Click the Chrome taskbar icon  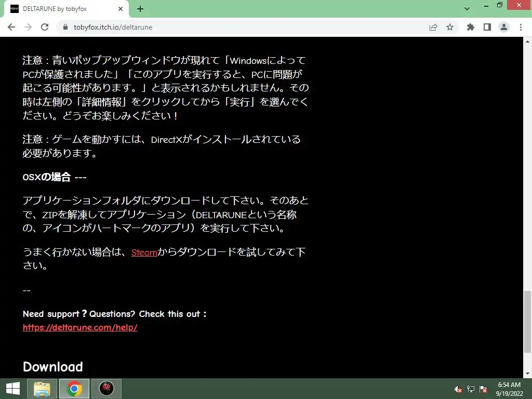point(74,389)
